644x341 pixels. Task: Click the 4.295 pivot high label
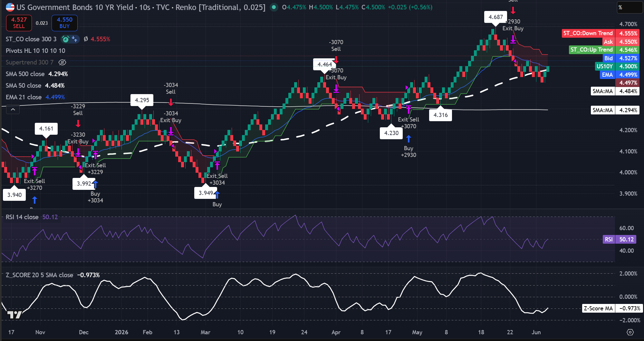[x=142, y=100]
